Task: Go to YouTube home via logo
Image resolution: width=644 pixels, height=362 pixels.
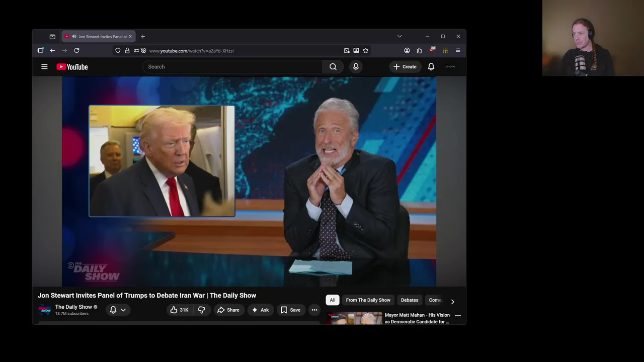Action: click(72, 67)
